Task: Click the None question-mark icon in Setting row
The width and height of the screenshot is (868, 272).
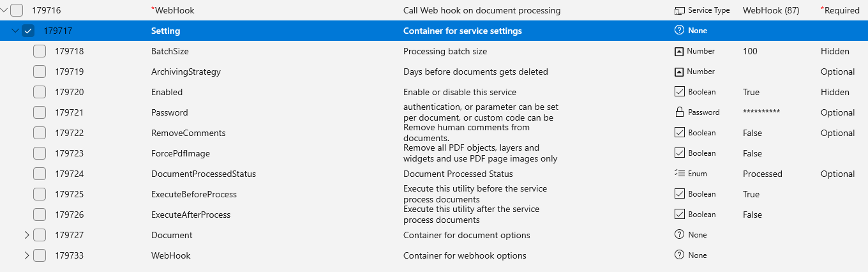Action: (x=679, y=31)
